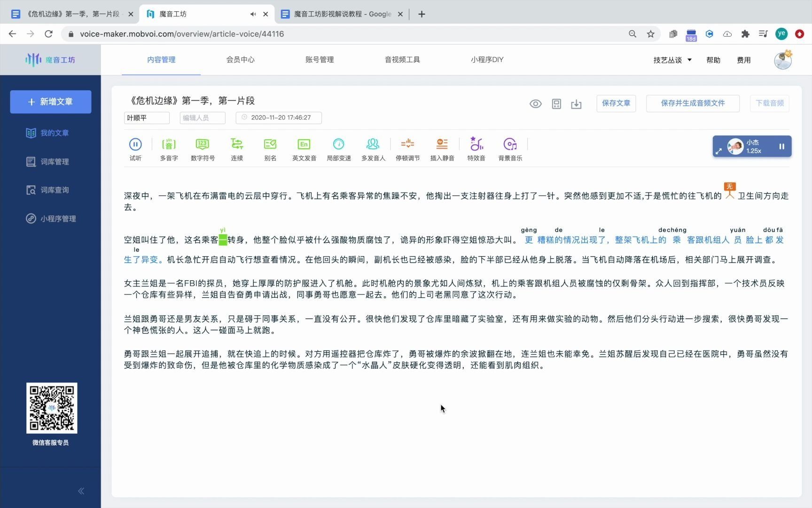
Task: Click the WeChat customer service QR code
Action: [x=52, y=408]
